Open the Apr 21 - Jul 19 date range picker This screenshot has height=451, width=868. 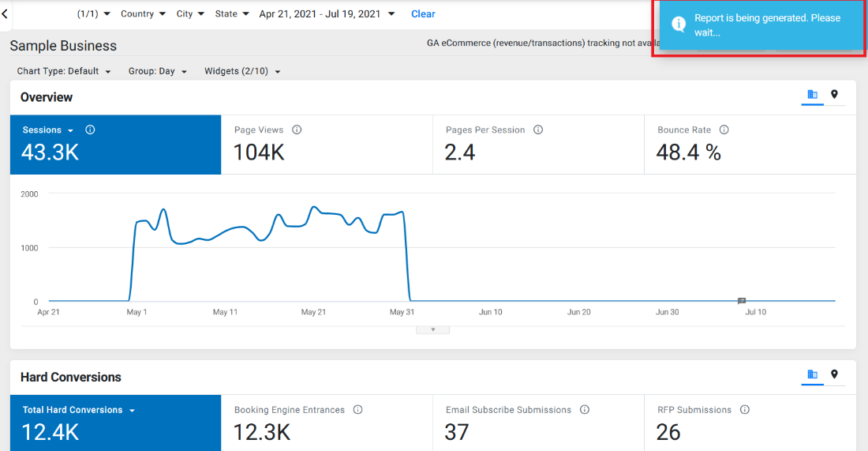tap(327, 14)
